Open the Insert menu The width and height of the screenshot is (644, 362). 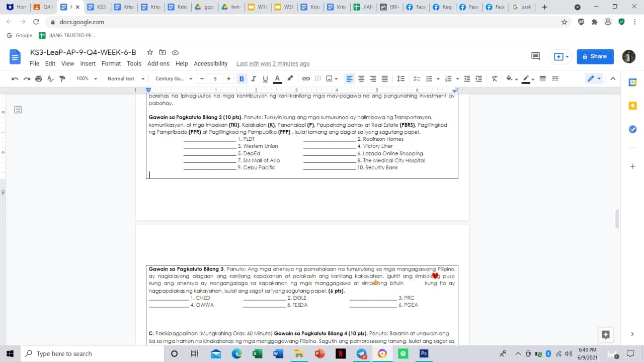pos(88,64)
